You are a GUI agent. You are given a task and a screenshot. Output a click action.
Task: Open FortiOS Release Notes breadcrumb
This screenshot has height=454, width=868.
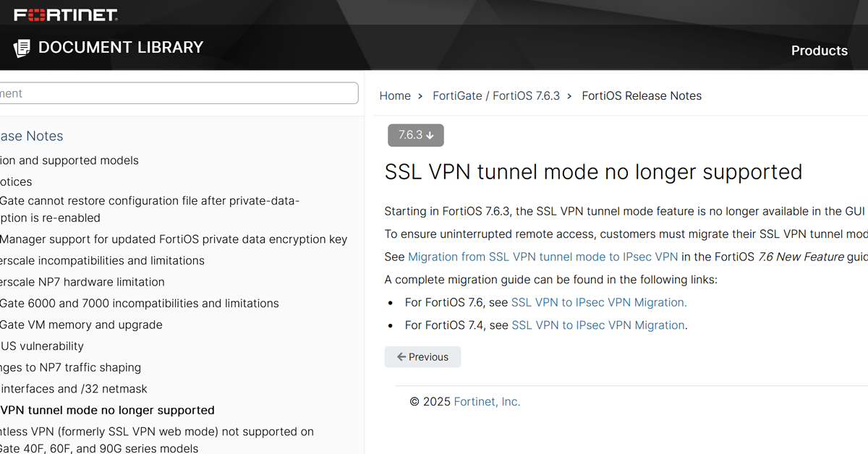[642, 96]
